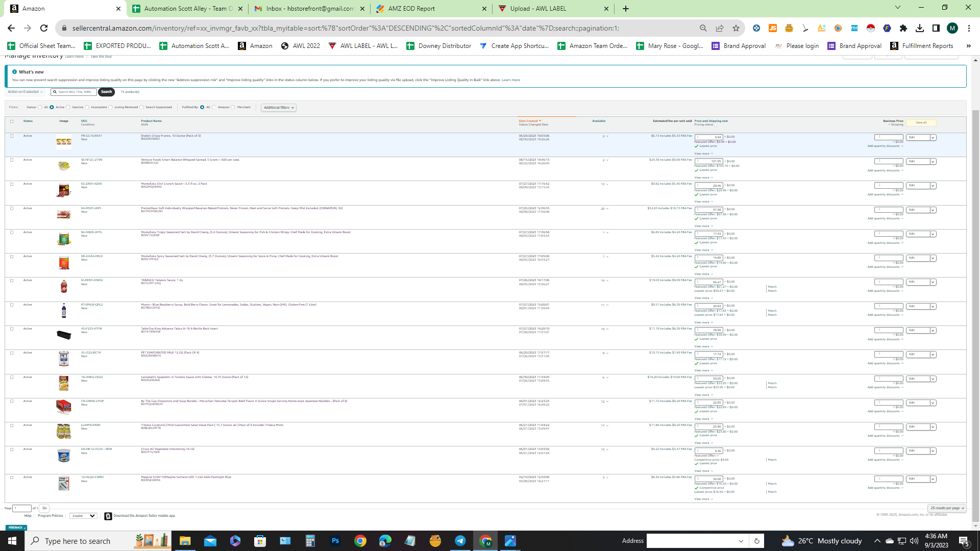Open the 25 results per page dropdown
980x551 pixels.
click(x=947, y=508)
